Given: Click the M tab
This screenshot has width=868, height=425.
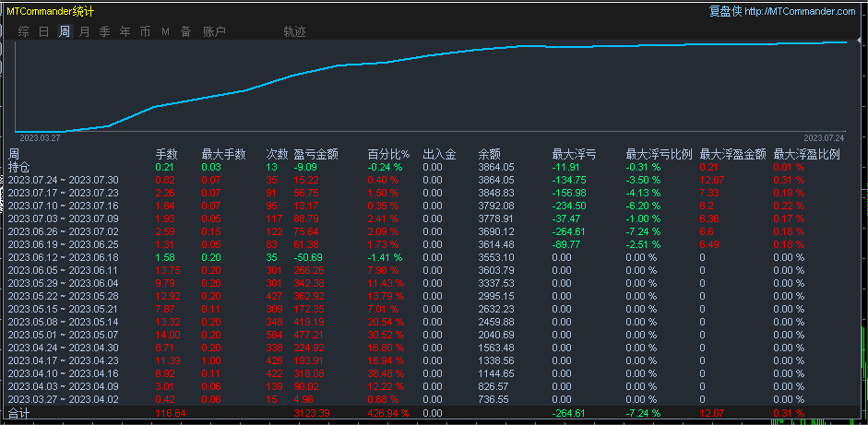Looking at the screenshot, I should (x=165, y=31).
